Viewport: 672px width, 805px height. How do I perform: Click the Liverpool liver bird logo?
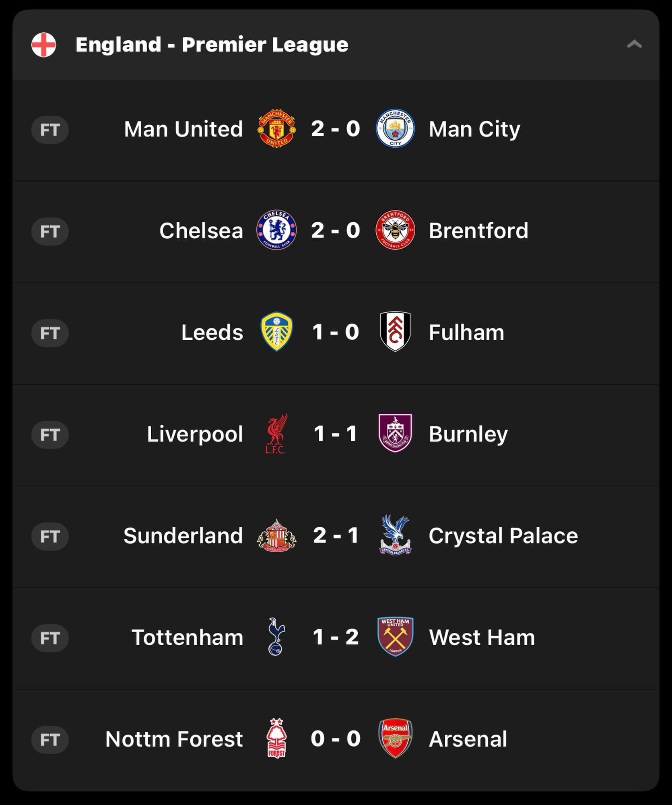tap(276, 433)
